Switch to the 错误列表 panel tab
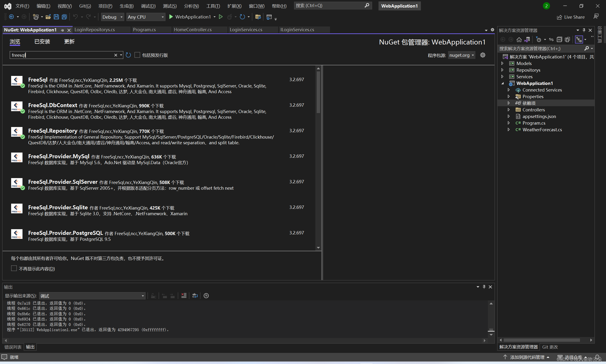Viewport: 606px width, 364px height. (x=13, y=347)
